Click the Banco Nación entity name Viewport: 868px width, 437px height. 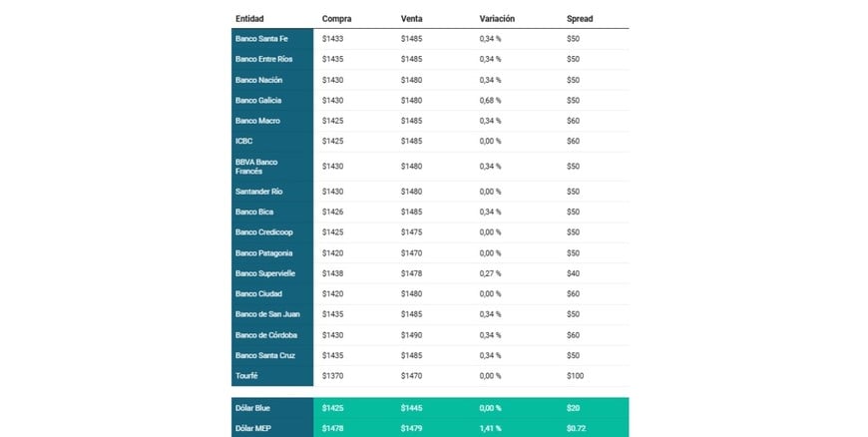pyautogui.click(x=258, y=80)
